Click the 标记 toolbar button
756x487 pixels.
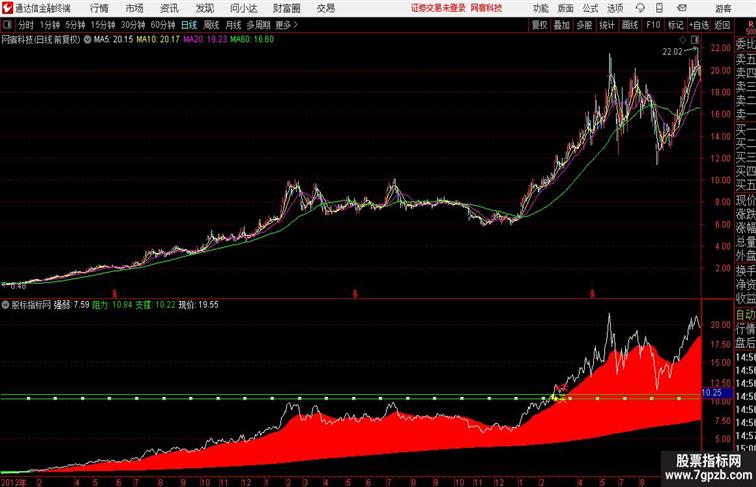675,25
